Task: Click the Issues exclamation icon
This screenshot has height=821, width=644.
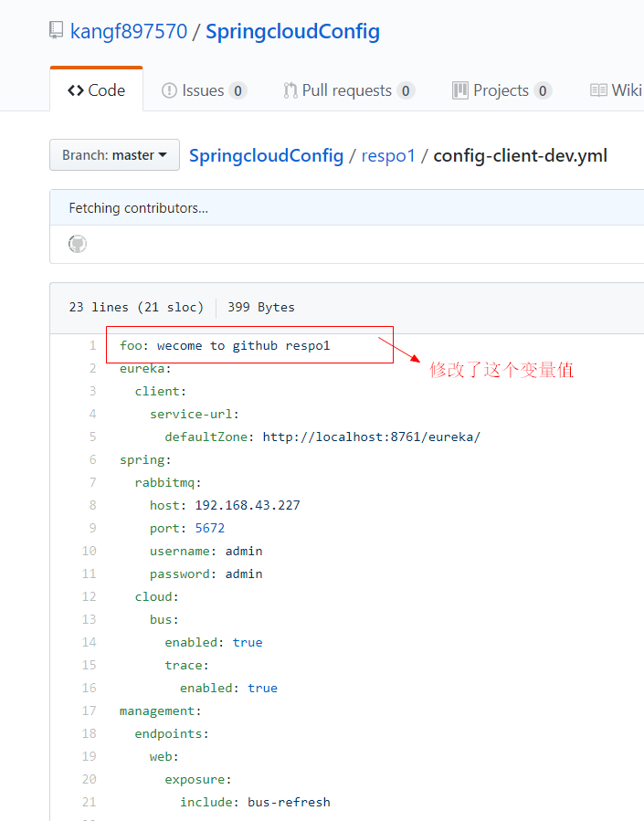Action: [169, 90]
